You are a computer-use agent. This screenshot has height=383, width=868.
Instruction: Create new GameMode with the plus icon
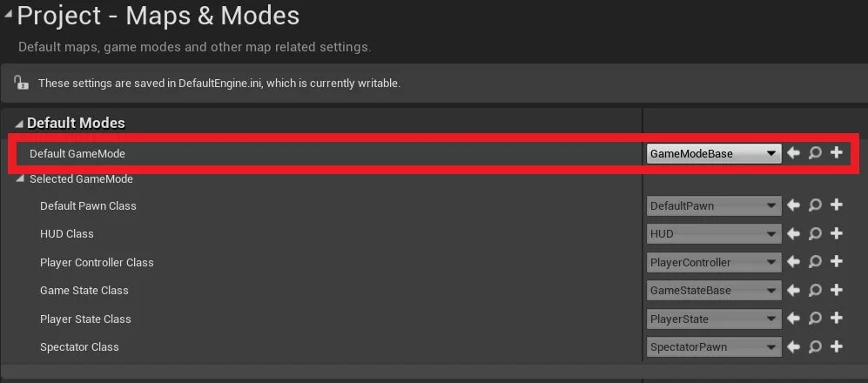tap(836, 152)
